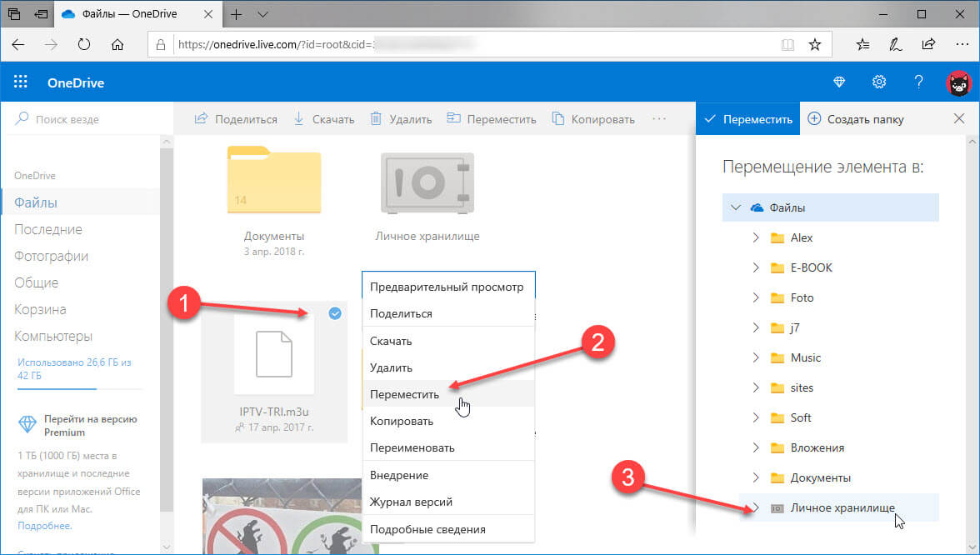Open the settings gear in OneDrive header
This screenshot has height=555, width=980.
coord(878,82)
